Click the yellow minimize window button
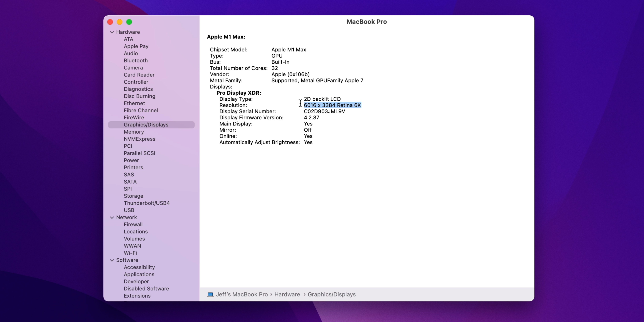Screen dimensions: 644x322 click(x=120, y=22)
